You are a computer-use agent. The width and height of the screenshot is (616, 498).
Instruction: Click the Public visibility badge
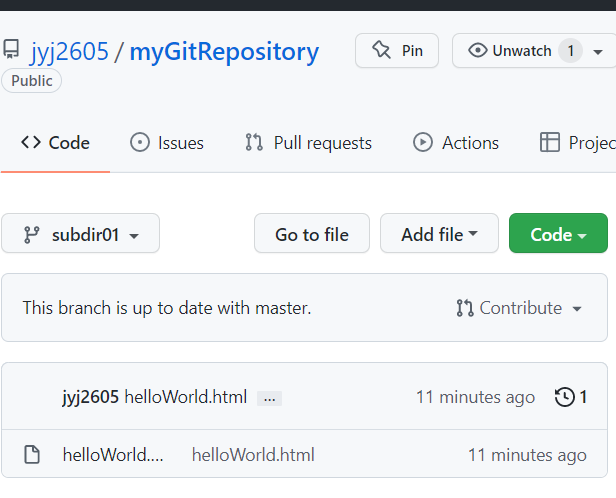click(31, 81)
